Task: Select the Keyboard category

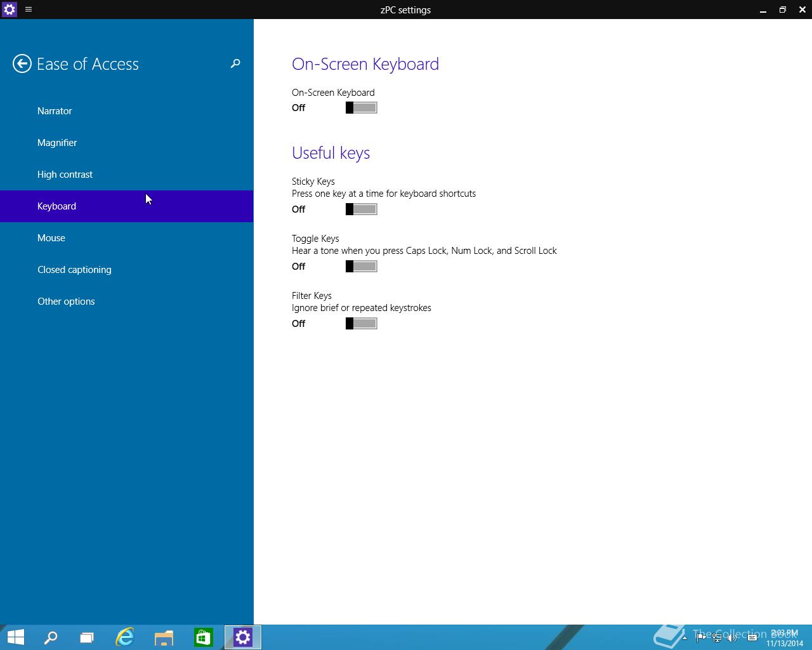Action: coord(127,206)
